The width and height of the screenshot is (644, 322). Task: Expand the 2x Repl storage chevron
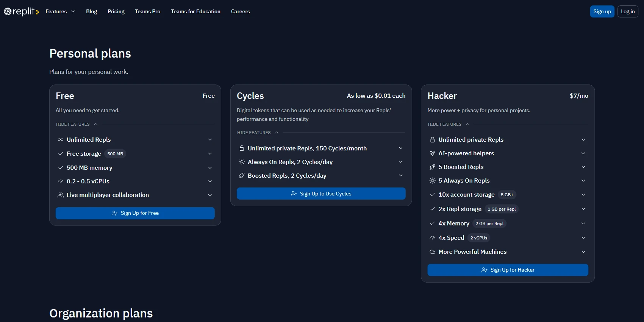pos(583,209)
